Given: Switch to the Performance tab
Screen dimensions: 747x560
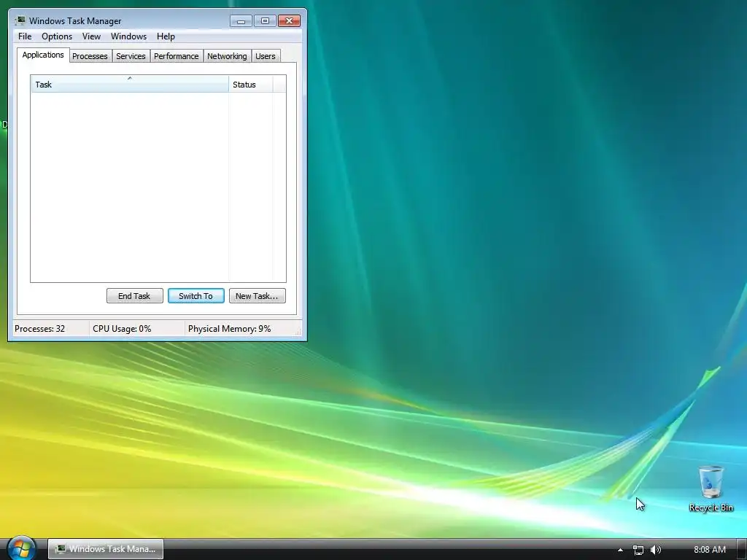Looking at the screenshot, I should point(177,56).
